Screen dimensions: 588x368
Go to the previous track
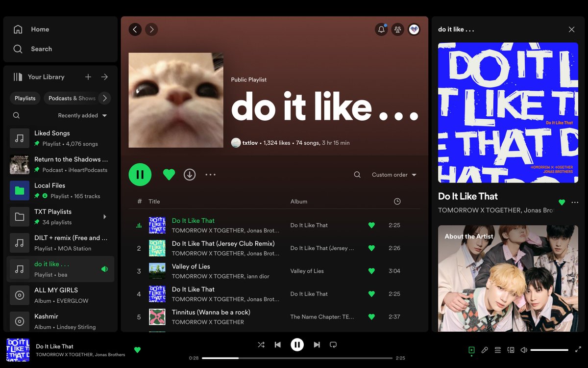[x=278, y=345]
